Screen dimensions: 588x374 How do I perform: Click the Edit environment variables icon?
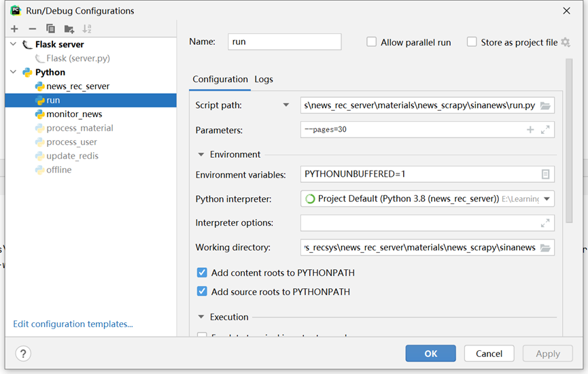point(545,174)
